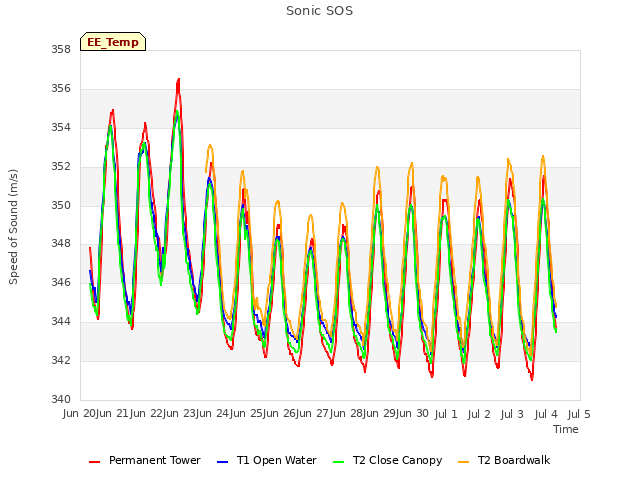Click the 350 y-axis tick label
This screenshot has width=640, height=480.
pyautogui.click(x=61, y=205)
